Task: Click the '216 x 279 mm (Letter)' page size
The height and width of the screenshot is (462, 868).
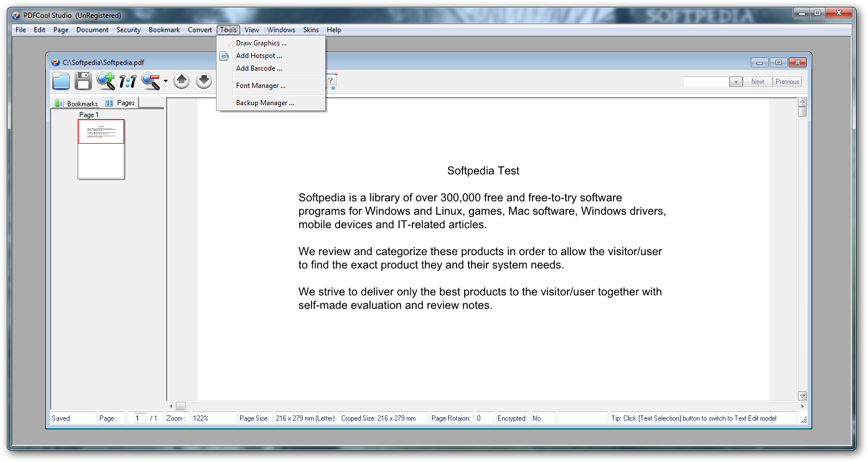Action: (x=305, y=418)
